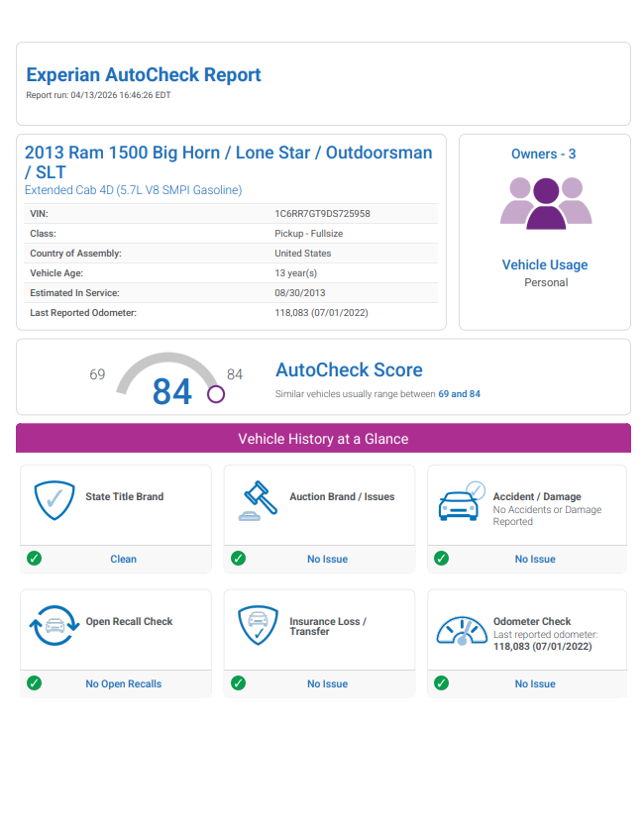Select the No Open Recalls link

tap(123, 683)
